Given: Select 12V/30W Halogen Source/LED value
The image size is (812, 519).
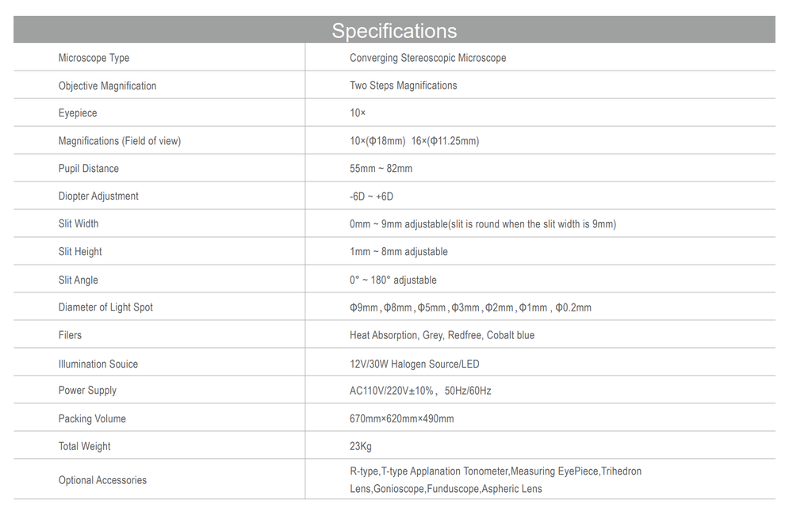Looking at the screenshot, I should tap(414, 364).
